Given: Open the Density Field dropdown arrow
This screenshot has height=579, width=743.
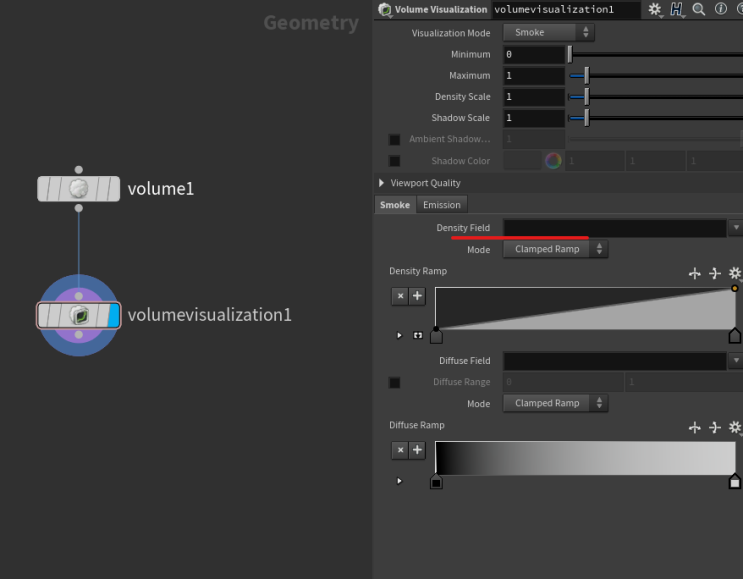Looking at the screenshot, I should (x=736, y=228).
